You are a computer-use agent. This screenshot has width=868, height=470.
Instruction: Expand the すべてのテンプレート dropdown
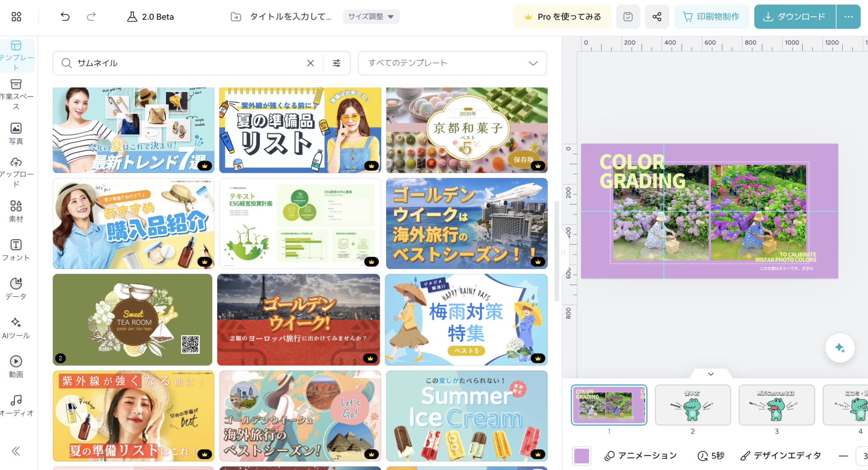[452, 63]
